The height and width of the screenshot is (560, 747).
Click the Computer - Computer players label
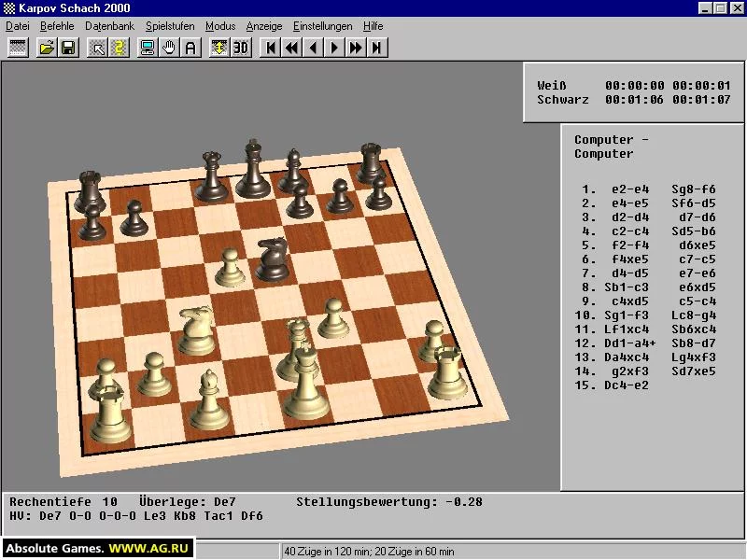pos(612,147)
